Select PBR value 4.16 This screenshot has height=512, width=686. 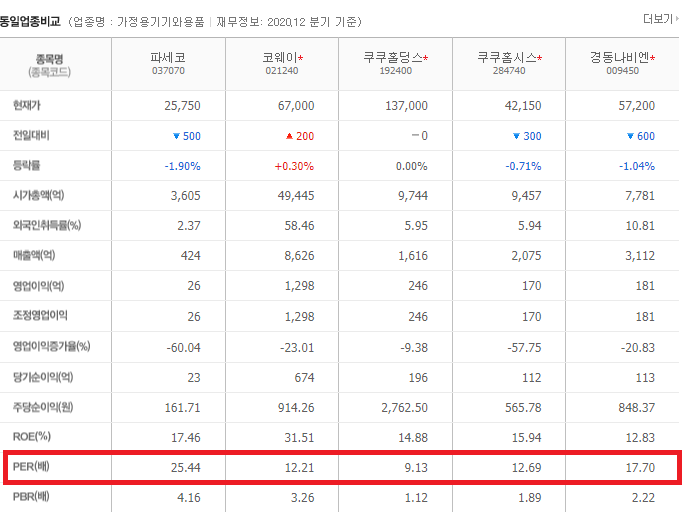[x=189, y=498]
